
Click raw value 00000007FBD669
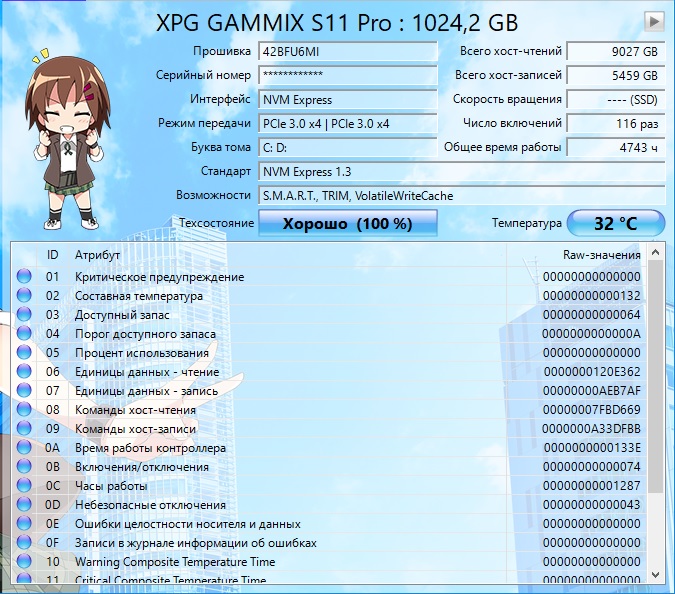coord(591,410)
